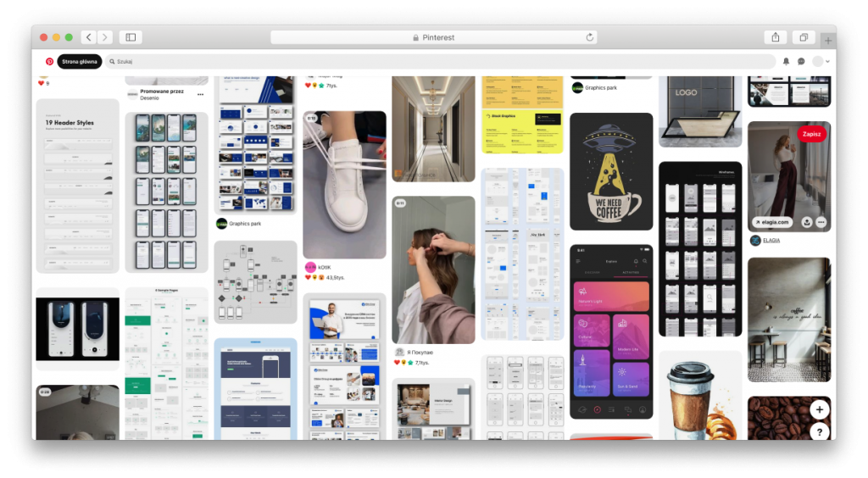Open the ELAGIA profile name link
868x478 pixels.
pos(771,240)
